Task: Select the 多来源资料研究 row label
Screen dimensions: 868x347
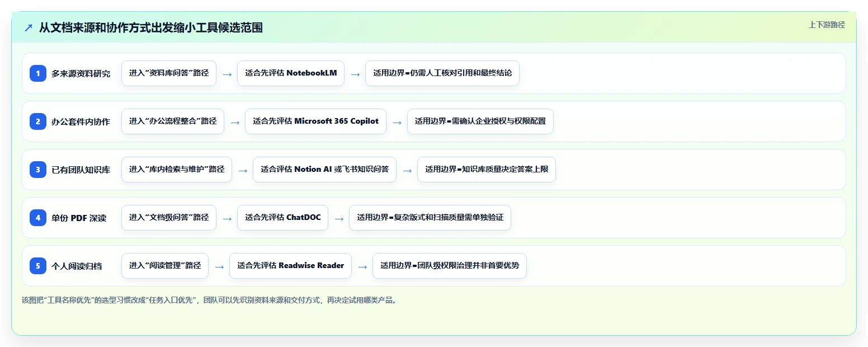Action: tap(81, 73)
